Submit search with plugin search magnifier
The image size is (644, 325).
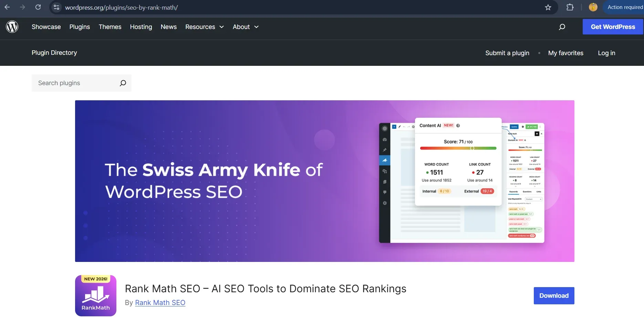[x=123, y=83]
